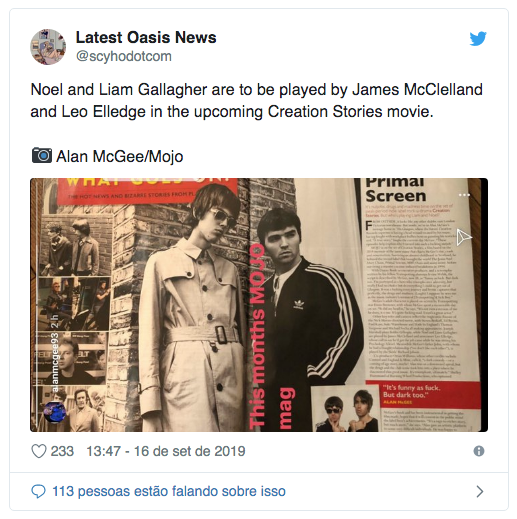Open the embedded Mojo magazine photo

(x=259, y=305)
